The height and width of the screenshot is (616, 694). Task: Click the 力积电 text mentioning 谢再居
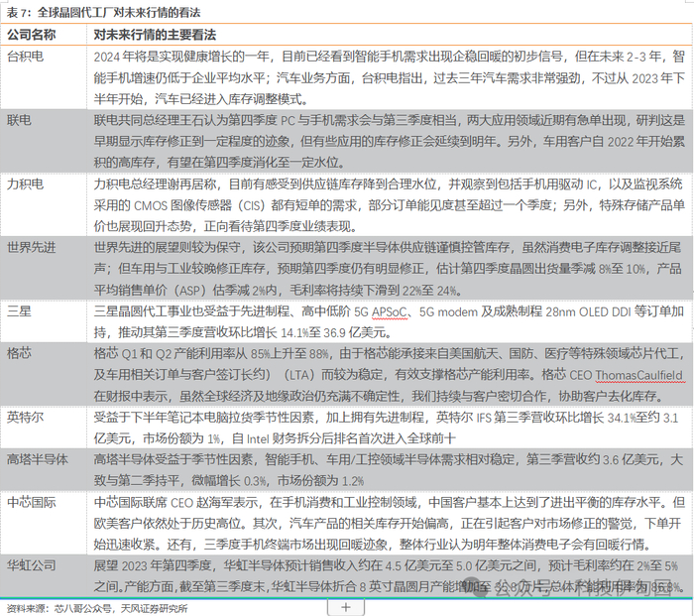[389, 205]
